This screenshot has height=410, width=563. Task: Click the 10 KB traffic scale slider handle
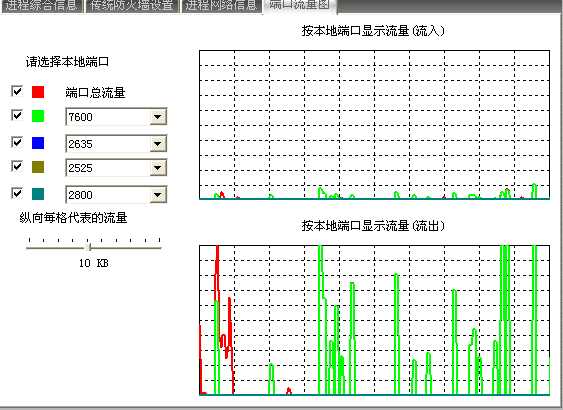point(89,247)
